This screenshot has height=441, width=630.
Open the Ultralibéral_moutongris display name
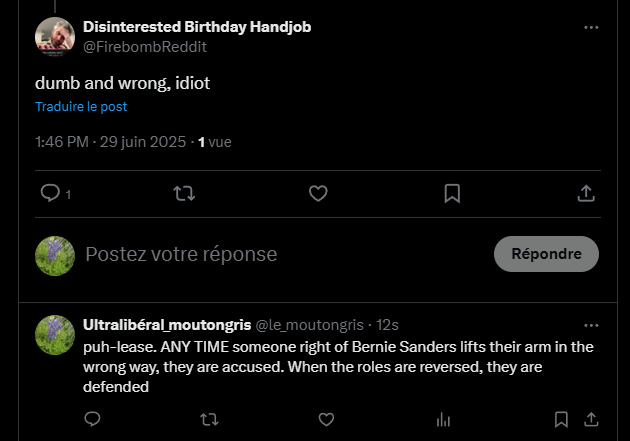click(167, 325)
